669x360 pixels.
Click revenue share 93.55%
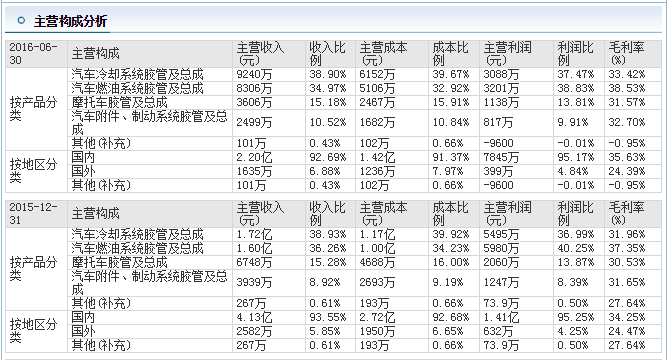pyautogui.click(x=328, y=317)
